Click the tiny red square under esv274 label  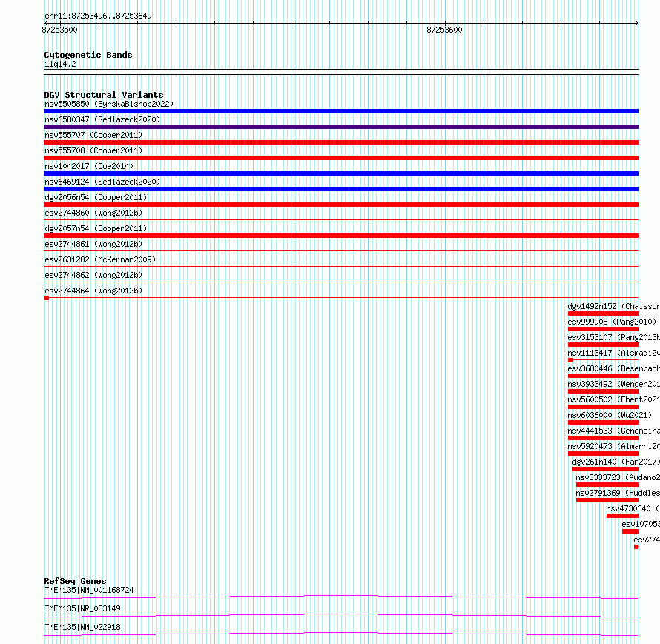tap(636, 547)
